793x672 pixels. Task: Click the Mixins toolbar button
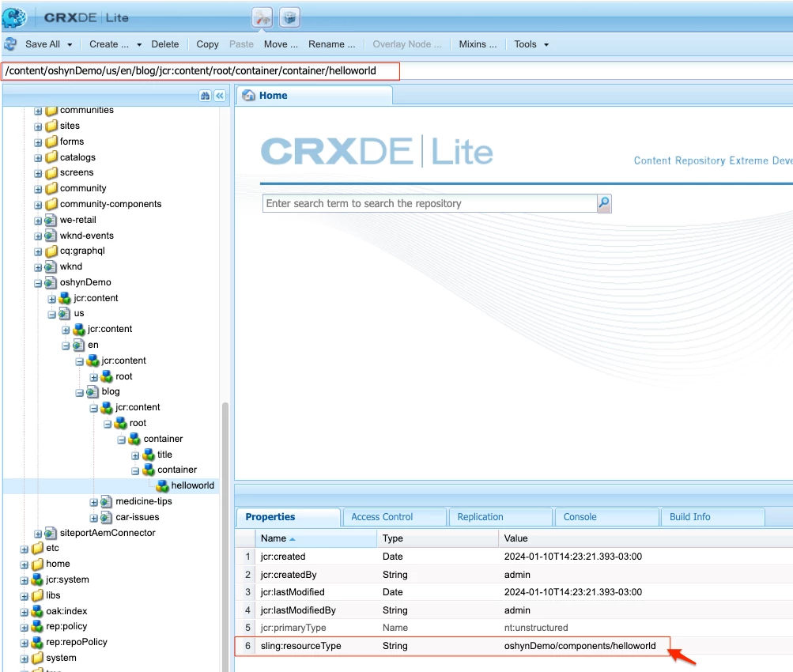point(478,44)
